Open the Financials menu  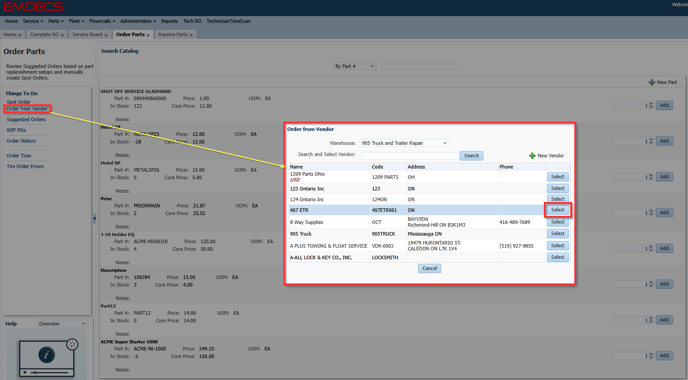point(102,21)
